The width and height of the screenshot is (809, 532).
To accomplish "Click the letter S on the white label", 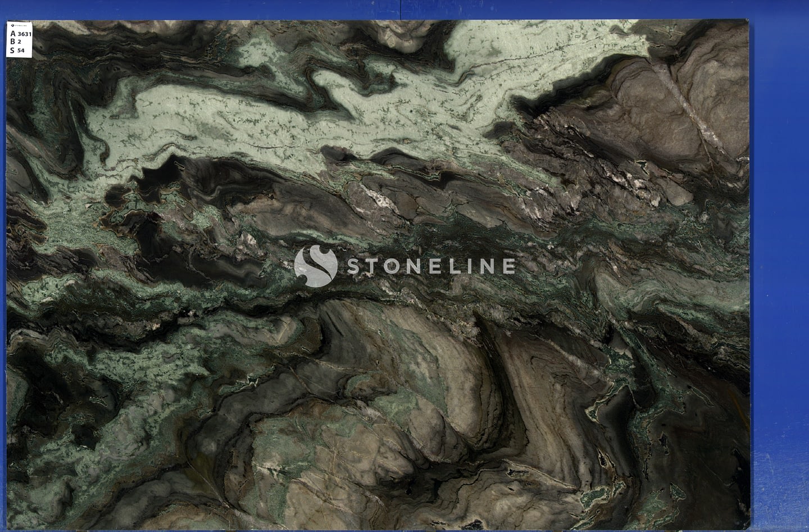I will pyautogui.click(x=12, y=50).
